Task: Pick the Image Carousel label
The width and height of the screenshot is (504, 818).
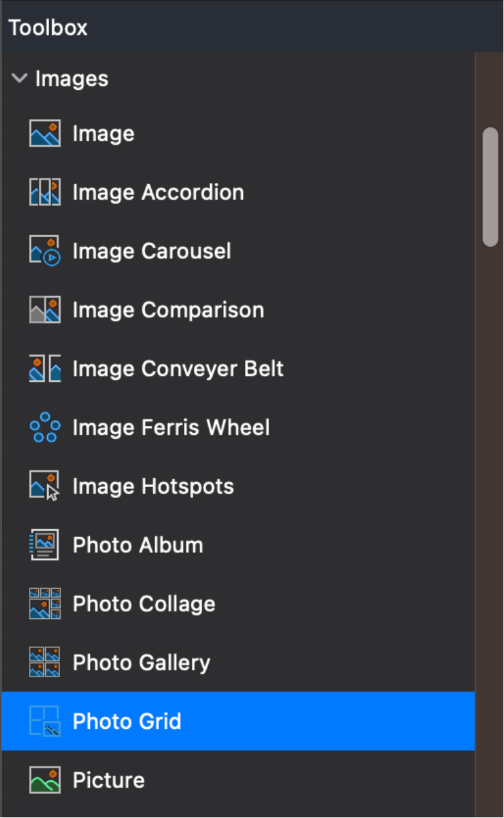Action: [x=152, y=251]
